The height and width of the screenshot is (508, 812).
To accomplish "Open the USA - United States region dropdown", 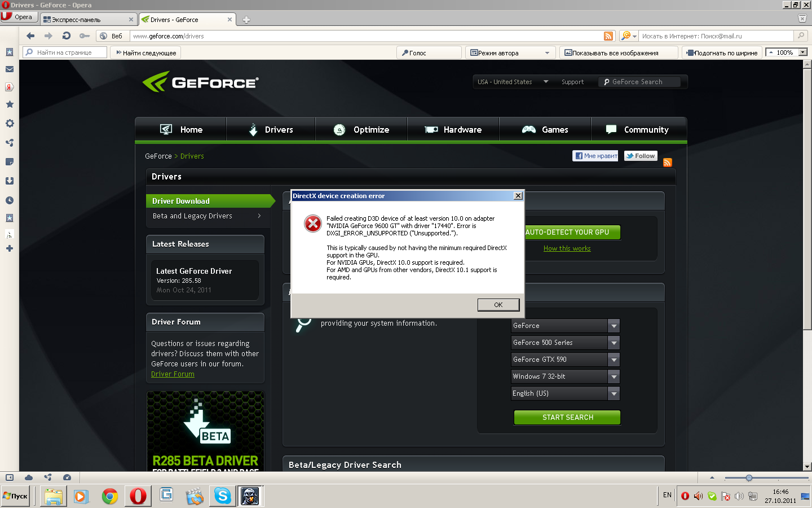I will [513, 82].
